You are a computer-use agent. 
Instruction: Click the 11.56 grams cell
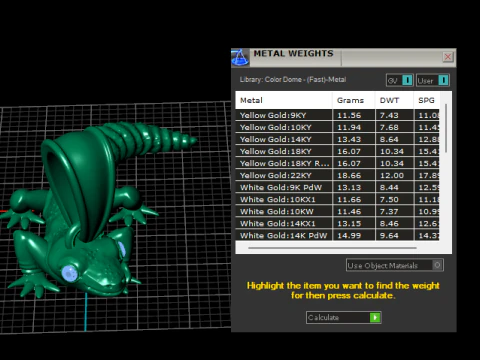[354, 115]
